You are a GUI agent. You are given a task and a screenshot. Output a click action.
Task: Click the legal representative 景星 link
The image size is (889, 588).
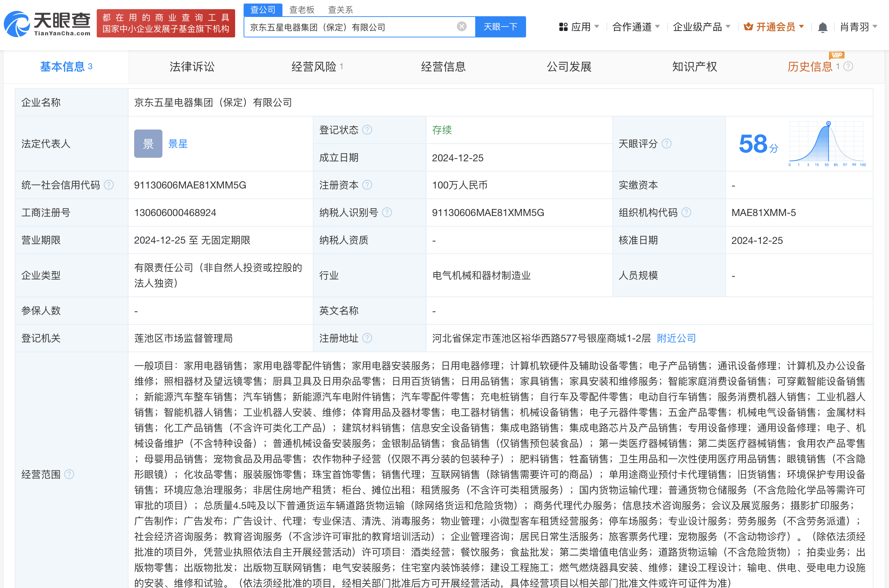(178, 144)
